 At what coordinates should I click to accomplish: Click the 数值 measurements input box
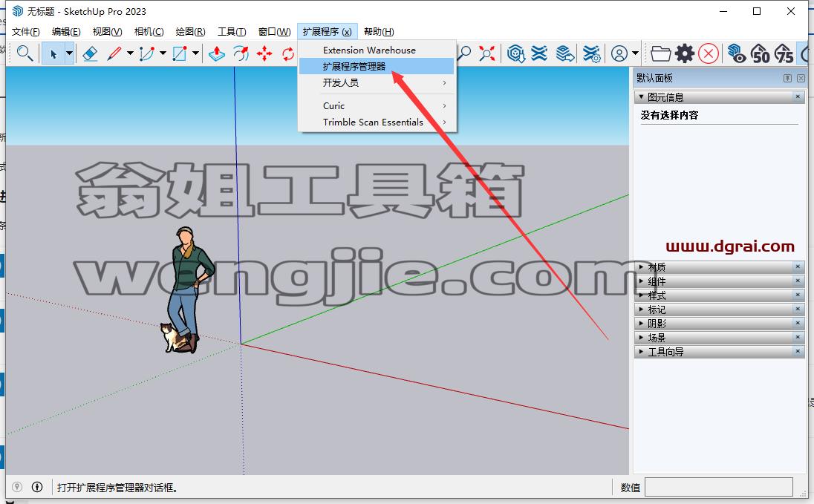pos(719,487)
